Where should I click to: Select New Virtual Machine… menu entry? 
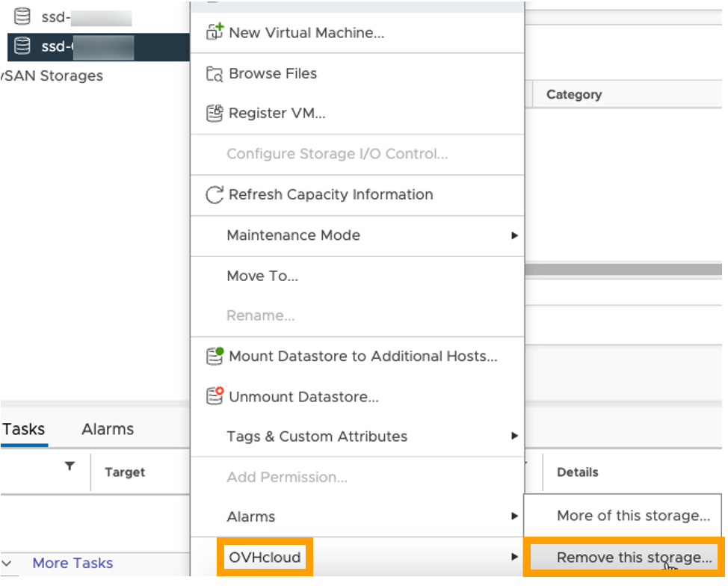tap(357, 32)
